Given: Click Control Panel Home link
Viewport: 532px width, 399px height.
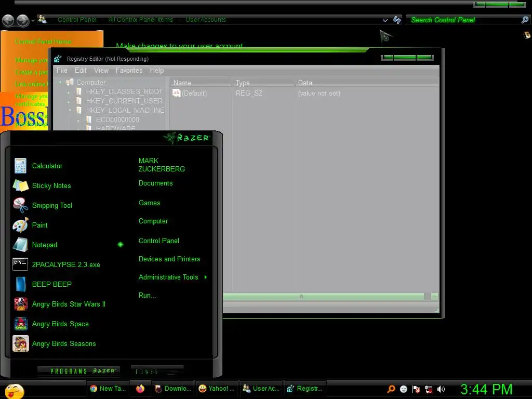Looking at the screenshot, I should click(43, 42).
